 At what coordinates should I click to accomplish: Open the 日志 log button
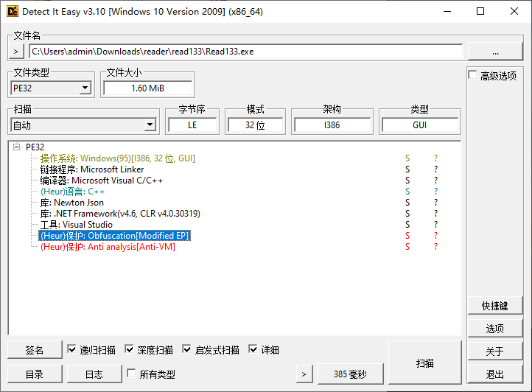(x=94, y=374)
